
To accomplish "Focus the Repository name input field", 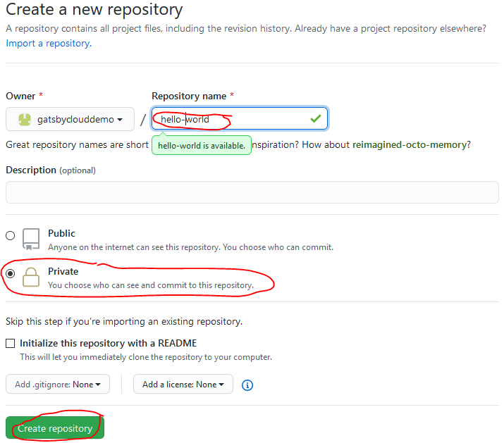I will (x=240, y=118).
